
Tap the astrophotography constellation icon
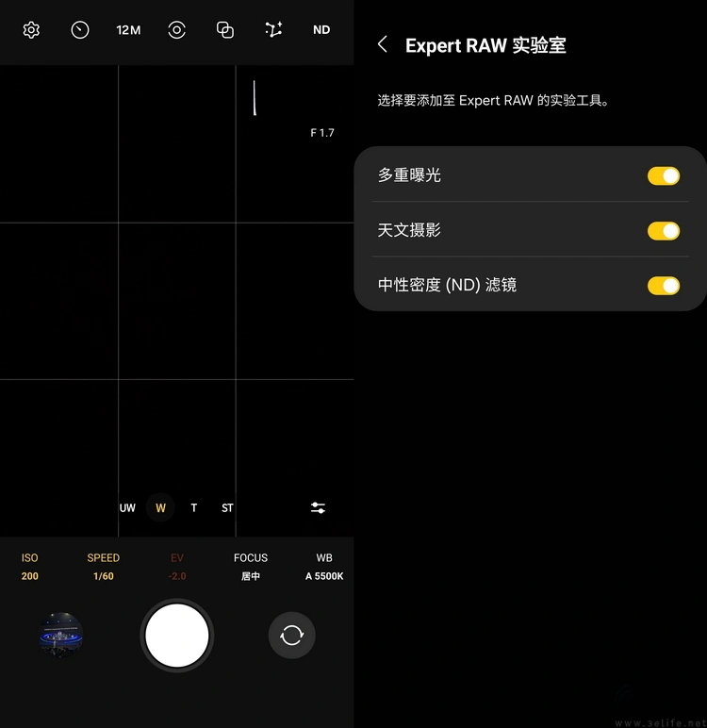point(273,30)
